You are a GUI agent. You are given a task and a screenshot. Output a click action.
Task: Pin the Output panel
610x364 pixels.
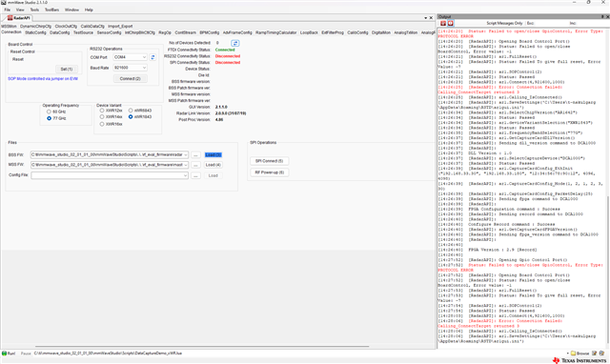(602, 17)
